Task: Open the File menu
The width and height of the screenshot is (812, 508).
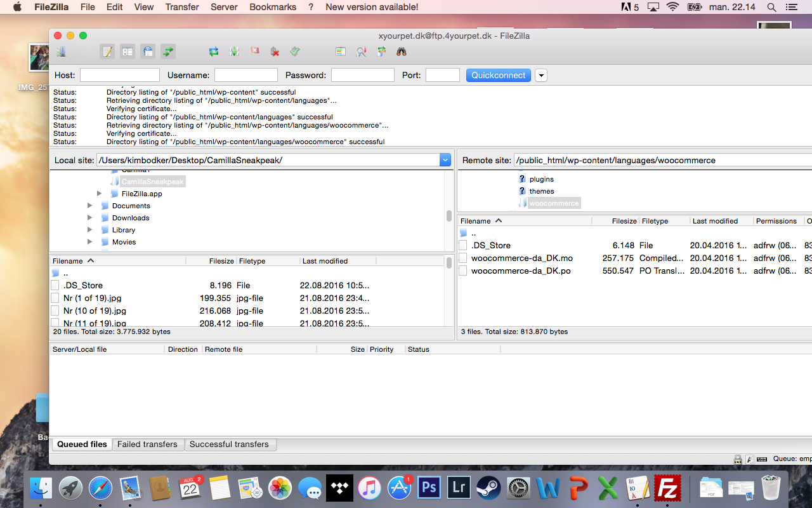Action: [88, 7]
